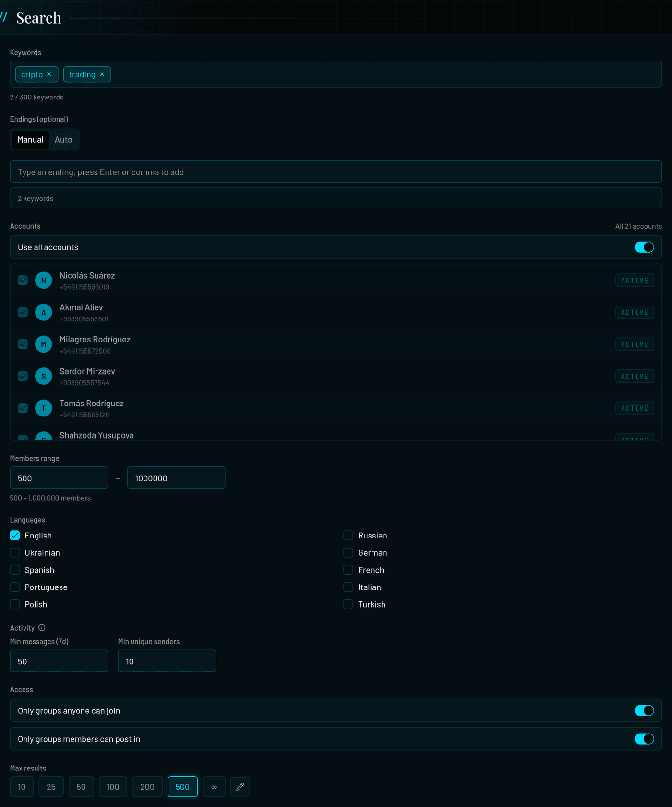Viewport: 672px width, 807px height.
Task: Click Tomás Rodríguez avatar icon
Action: coord(44,408)
